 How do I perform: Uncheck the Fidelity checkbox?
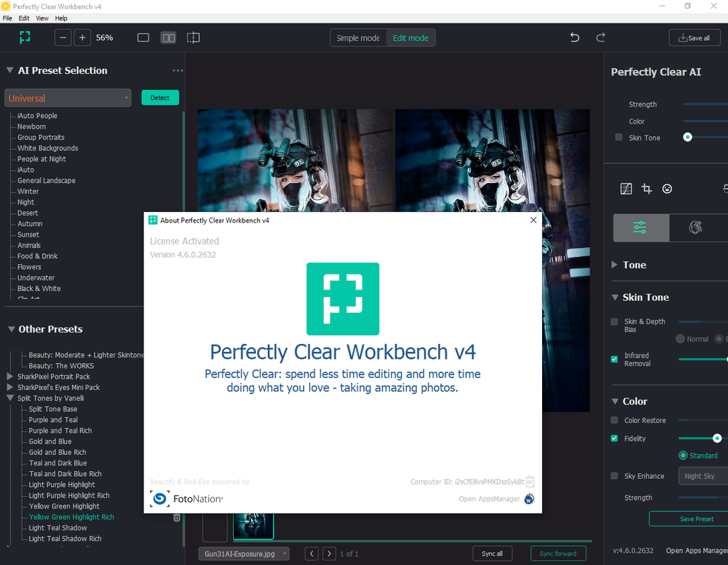(x=614, y=439)
